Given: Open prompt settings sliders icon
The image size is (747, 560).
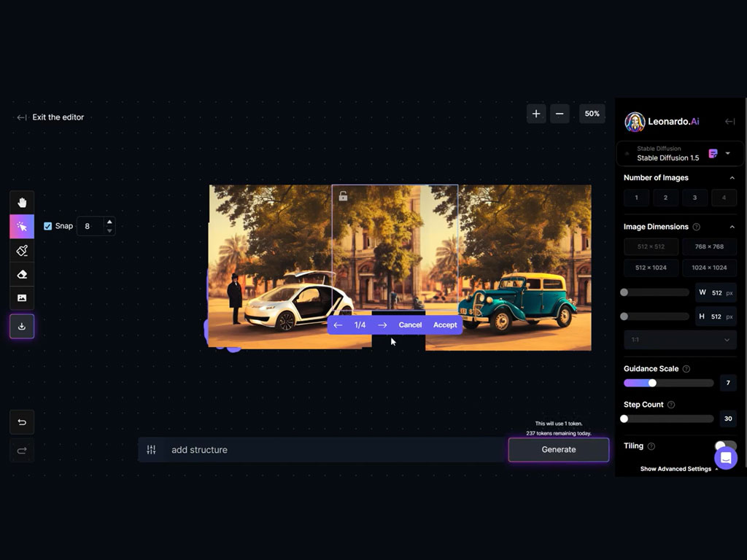Looking at the screenshot, I should tap(152, 450).
